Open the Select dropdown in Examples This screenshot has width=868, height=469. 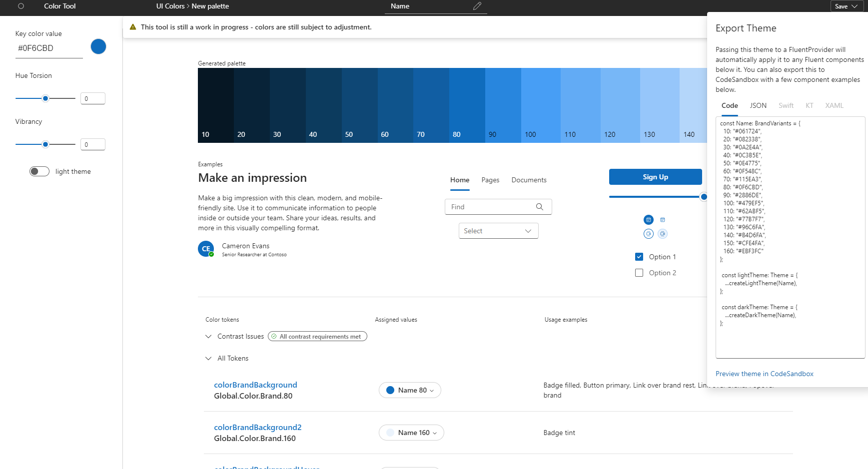(x=498, y=231)
